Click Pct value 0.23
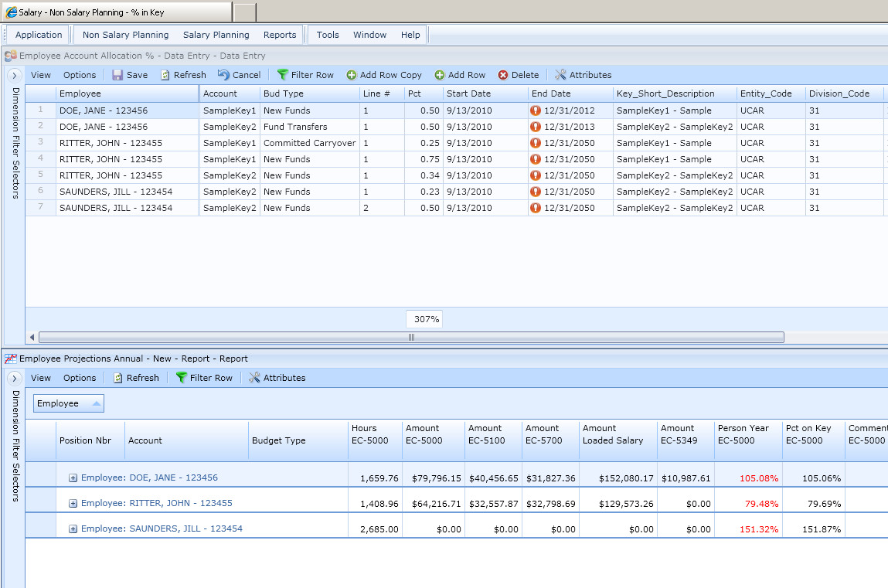Screen dimensions: 888x588 (x=424, y=192)
